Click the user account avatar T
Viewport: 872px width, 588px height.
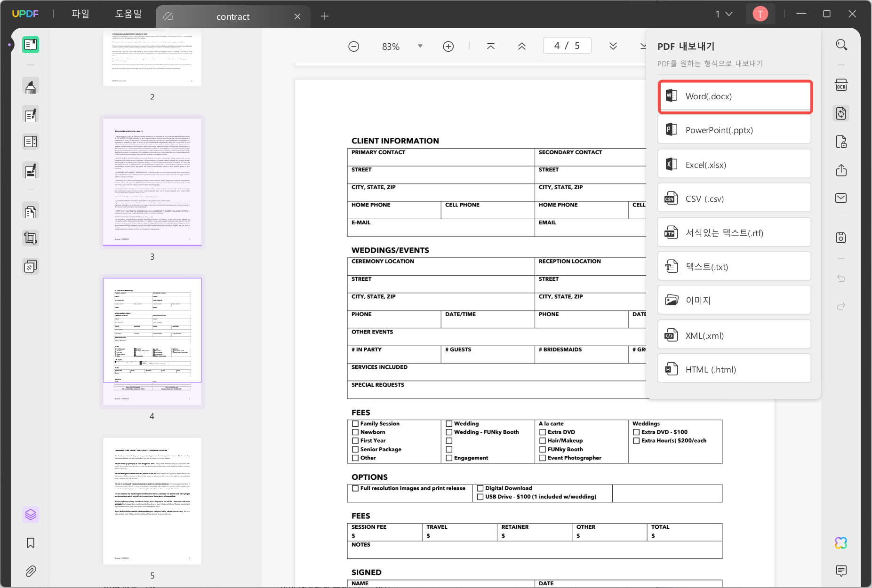point(760,14)
